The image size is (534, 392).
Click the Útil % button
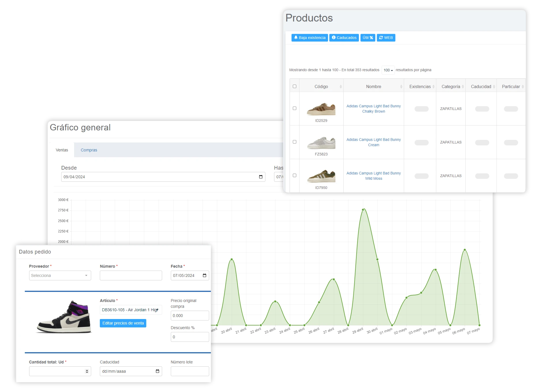(x=368, y=38)
